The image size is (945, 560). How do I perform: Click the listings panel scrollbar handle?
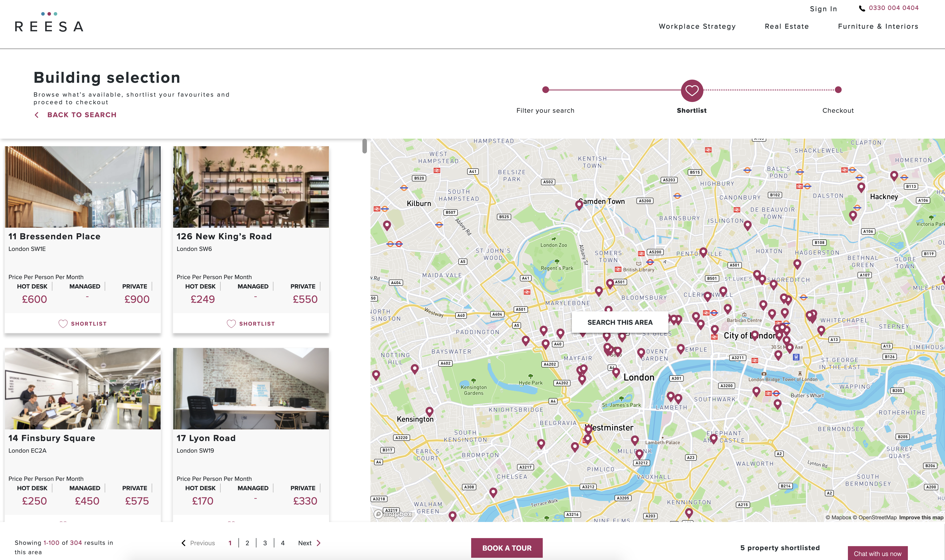(x=365, y=146)
